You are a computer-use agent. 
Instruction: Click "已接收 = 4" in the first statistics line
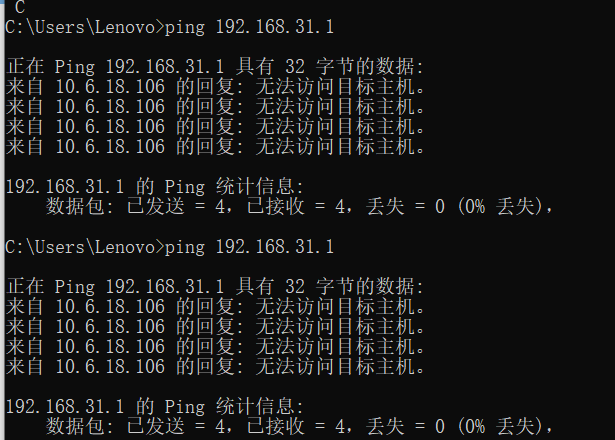[x=300, y=207]
